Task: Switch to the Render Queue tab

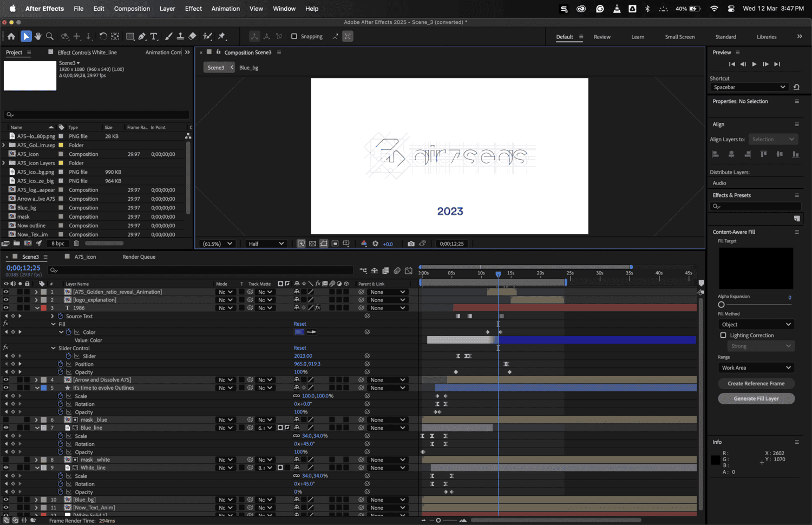Action: [x=139, y=257]
